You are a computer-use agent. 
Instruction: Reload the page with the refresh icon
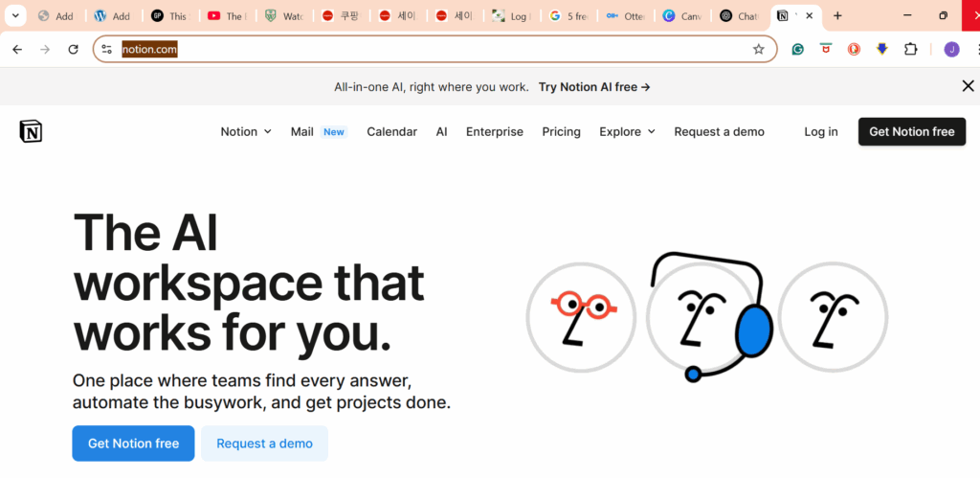73,50
